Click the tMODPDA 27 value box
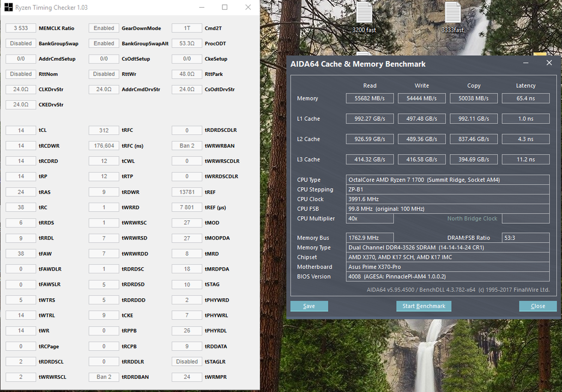Viewport: 562px width, 392px height. [x=187, y=238]
